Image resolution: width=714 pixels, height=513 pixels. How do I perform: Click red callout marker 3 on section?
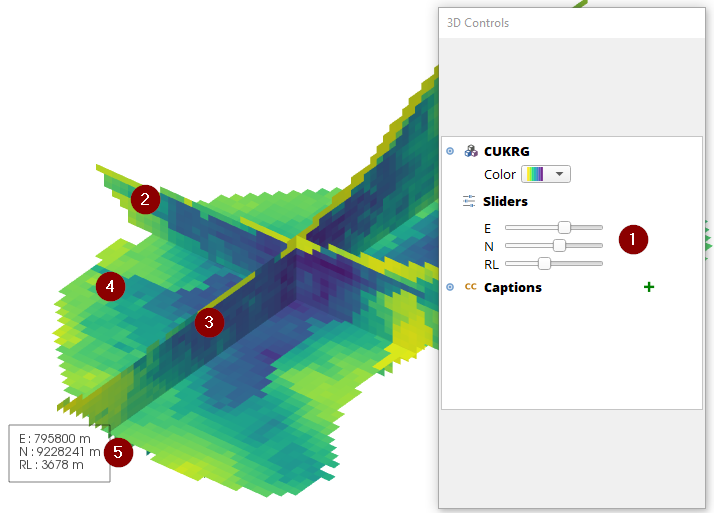209,322
